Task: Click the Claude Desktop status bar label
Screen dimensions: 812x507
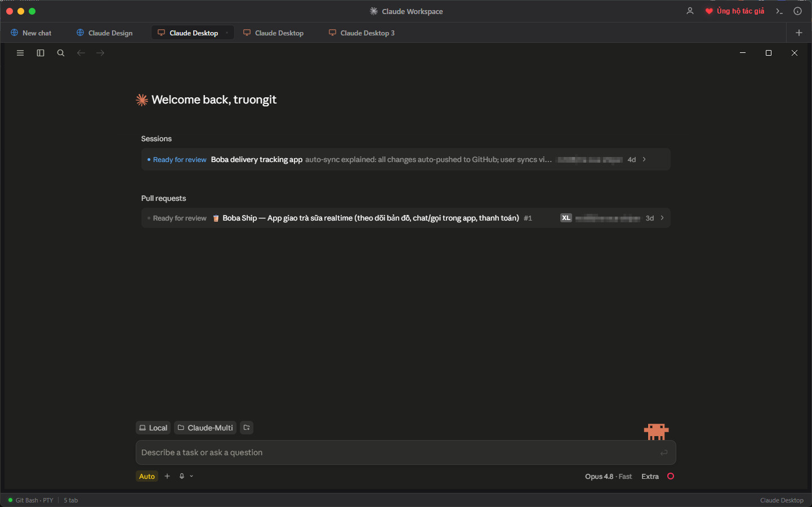Action: point(782,500)
